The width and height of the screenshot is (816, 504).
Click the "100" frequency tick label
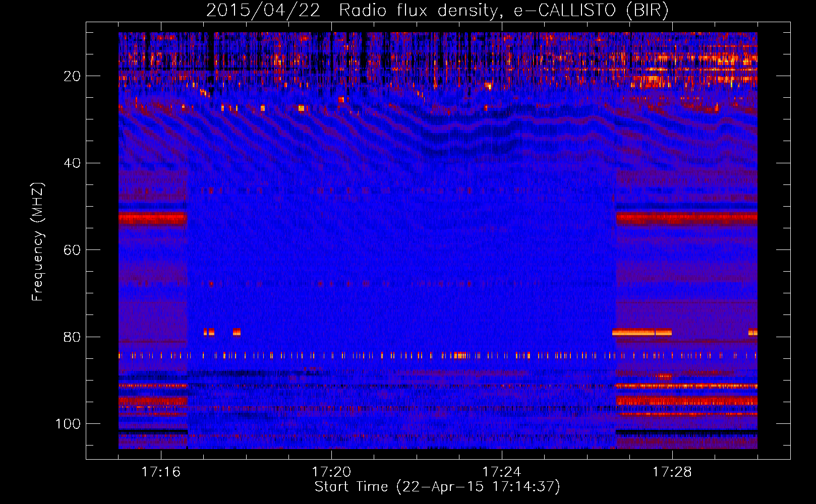click(x=68, y=424)
